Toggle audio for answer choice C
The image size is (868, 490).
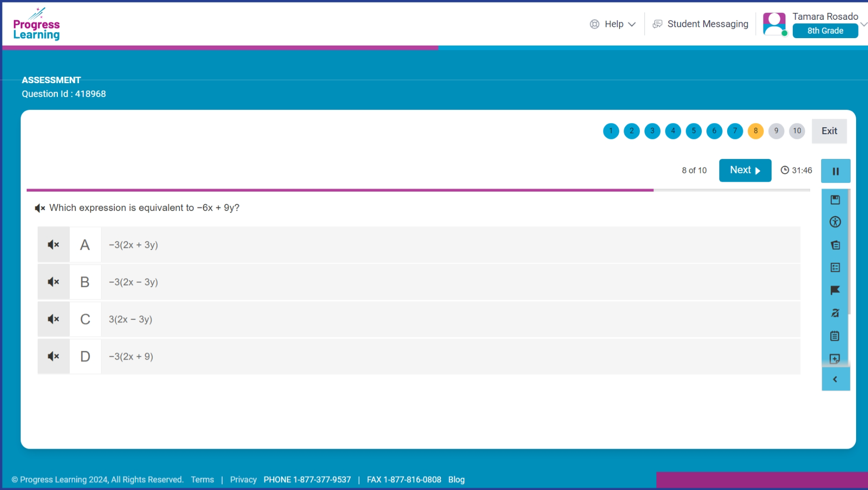53,319
